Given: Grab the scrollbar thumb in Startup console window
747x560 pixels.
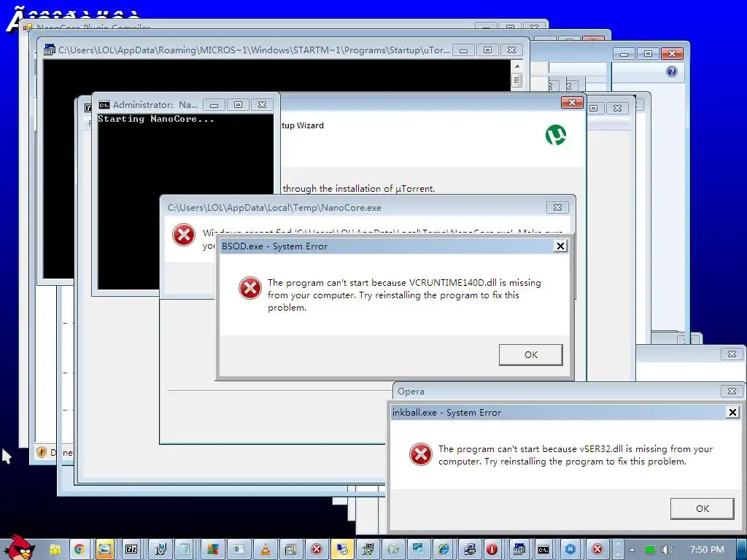Looking at the screenshot, I should 517,79.
